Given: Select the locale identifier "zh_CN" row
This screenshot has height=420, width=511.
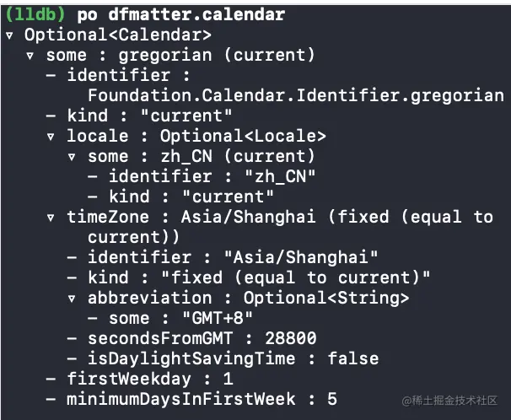Looking at the screenshot, I should (202, 176).
